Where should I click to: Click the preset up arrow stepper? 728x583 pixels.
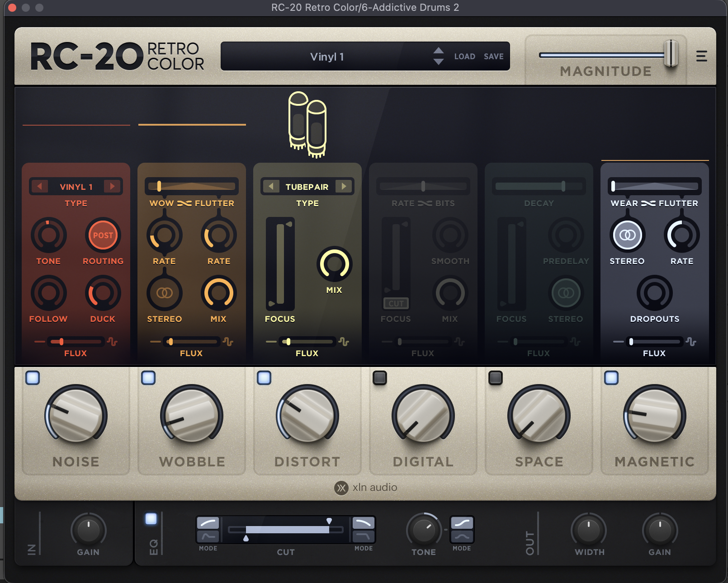438,51
